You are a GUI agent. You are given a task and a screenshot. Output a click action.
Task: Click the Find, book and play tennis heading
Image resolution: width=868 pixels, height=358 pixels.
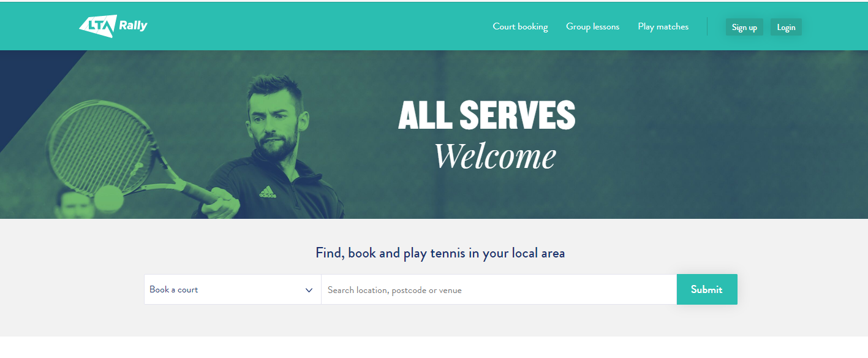tap(440, 253)
